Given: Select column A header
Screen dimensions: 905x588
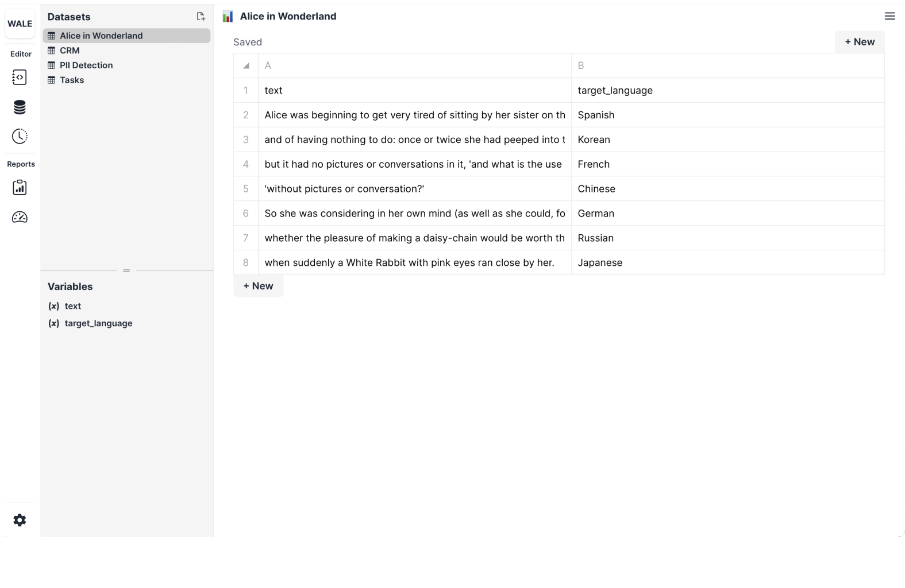Looking at the screenshot, I should [415, 65].
